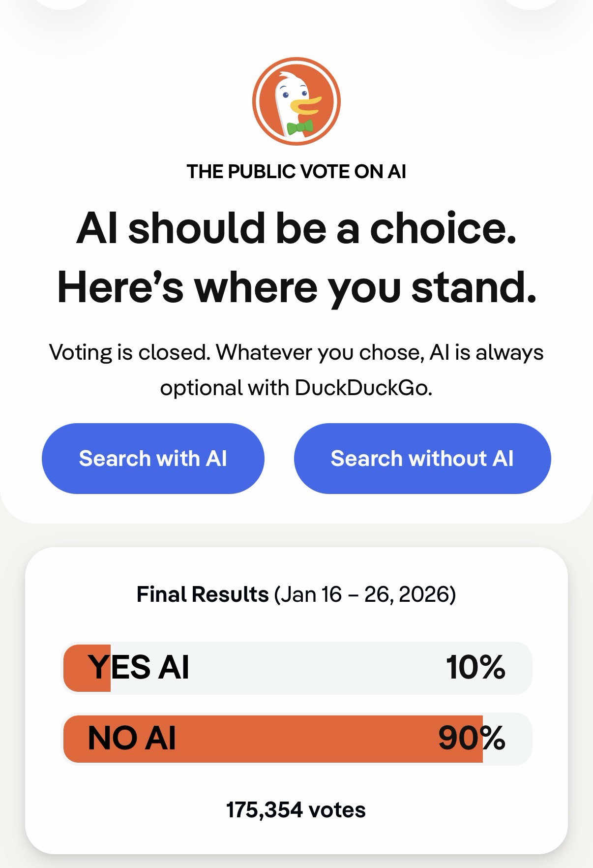Click the green bow tie on the duck
The width and height of the screenshot is (593, 868).
[x=299, y=127]
